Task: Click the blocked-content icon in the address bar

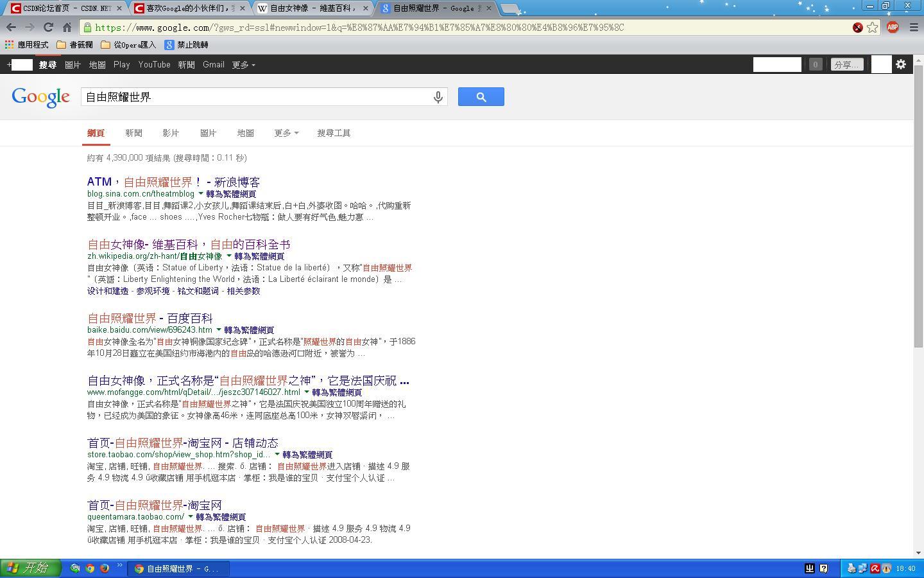Action: pyautogui.click(x=857, y=27)
